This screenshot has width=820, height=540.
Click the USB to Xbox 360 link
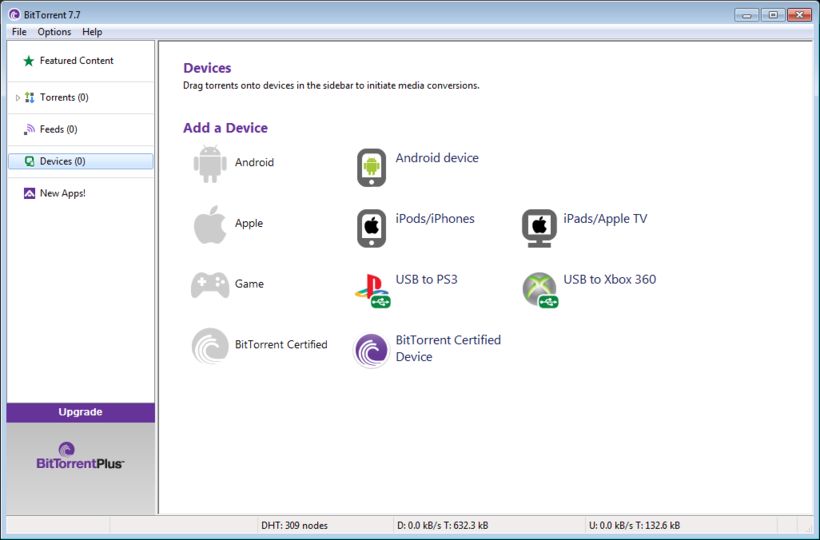609,279
